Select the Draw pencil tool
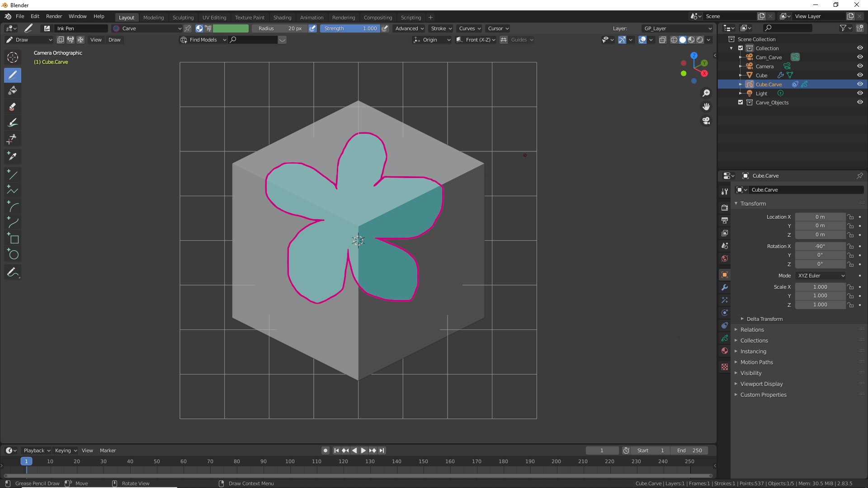868x488 pixels. pyautogui.click(x=13, y=75)
